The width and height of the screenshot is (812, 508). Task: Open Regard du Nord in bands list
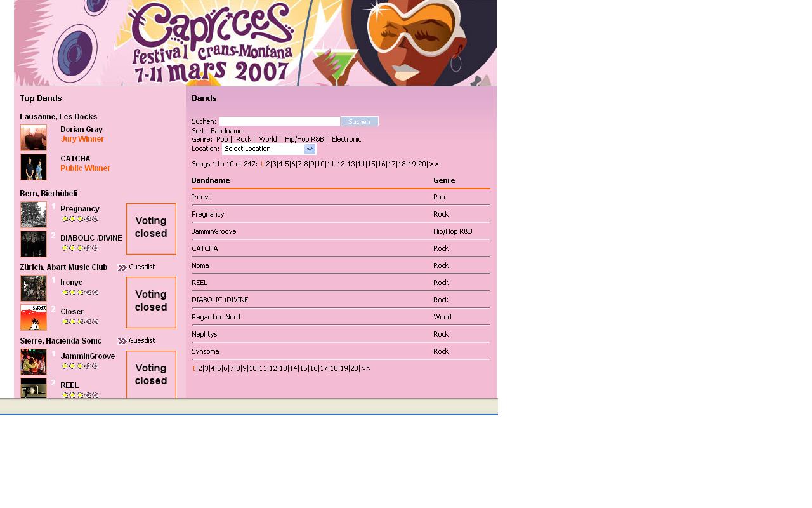point(216,317)
